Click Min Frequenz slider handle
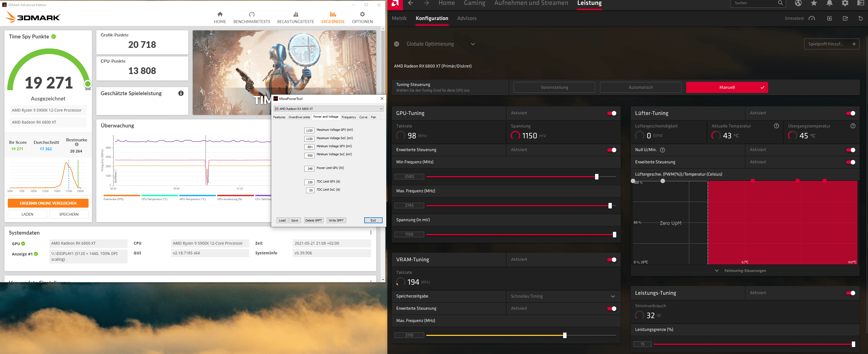The height and width of the screenshot is (354, 868). click(x=596, y=176)
